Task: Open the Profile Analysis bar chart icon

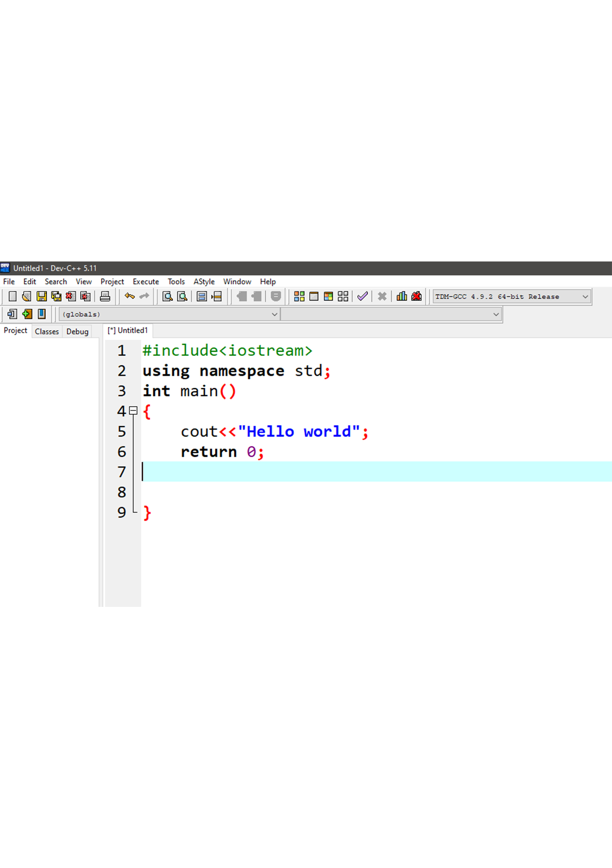Action: pyautogui.click(x=401, y=296)
